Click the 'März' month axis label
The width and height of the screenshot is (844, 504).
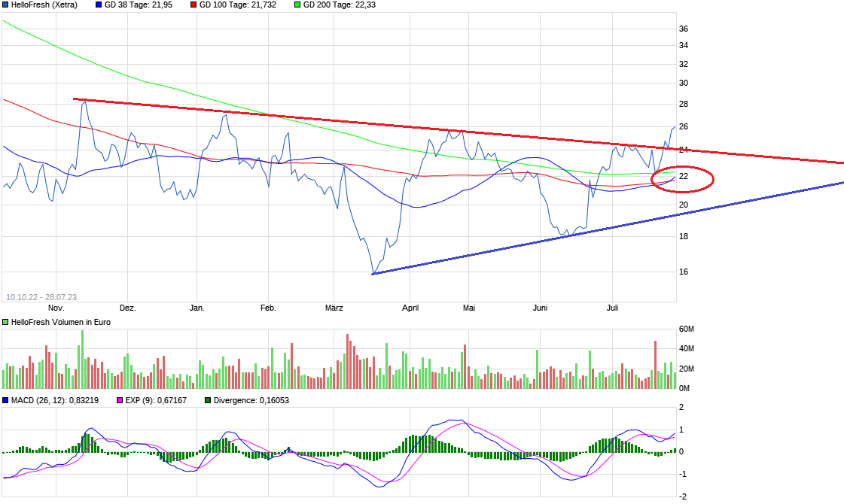334,308
